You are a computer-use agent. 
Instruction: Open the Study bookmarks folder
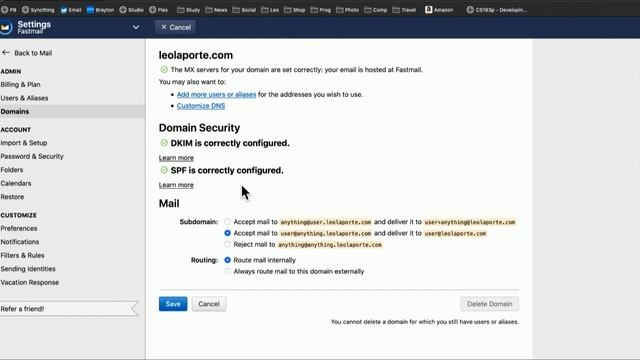[x=188, y=10]
